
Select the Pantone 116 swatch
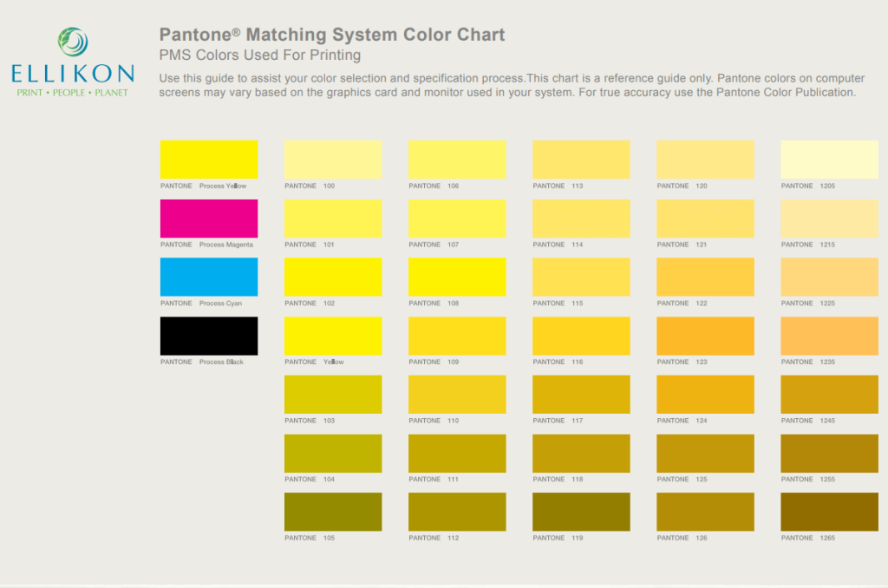pyautogui.click(x=581, y=336)
